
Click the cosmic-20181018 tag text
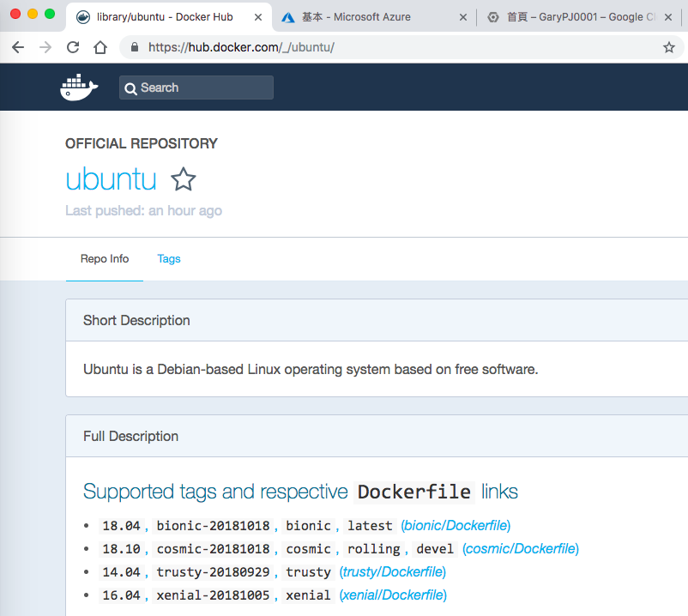(213, 549)
